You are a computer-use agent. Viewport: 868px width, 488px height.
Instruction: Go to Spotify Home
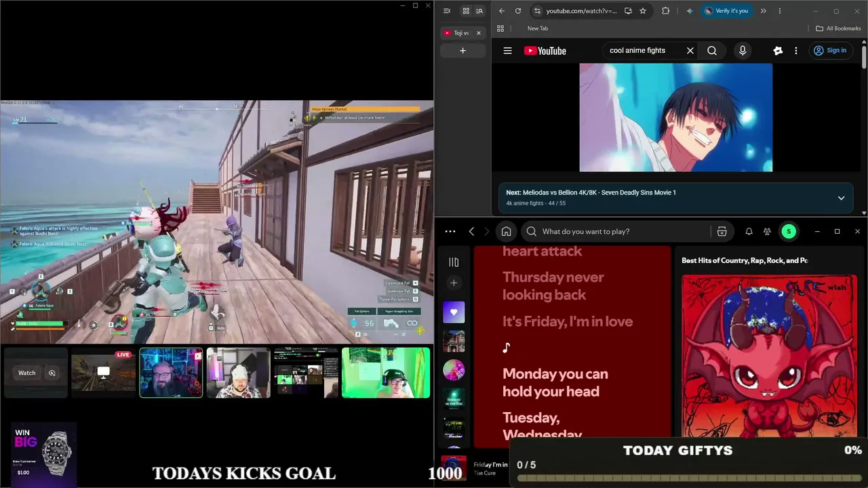click(x=506, y=232)
